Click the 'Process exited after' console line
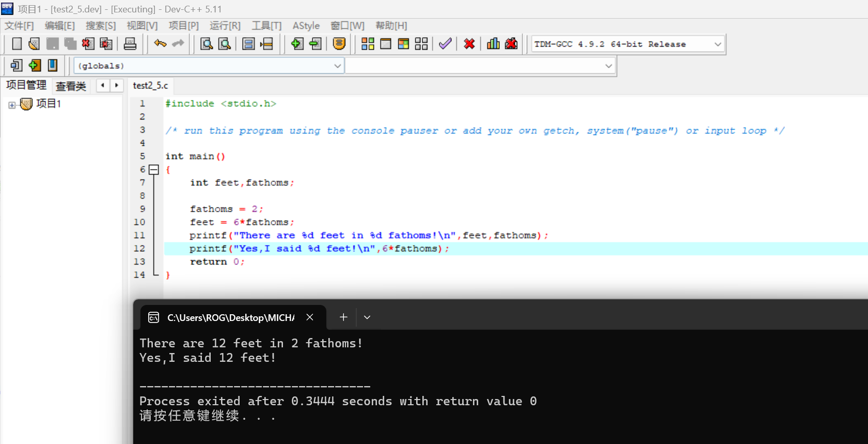Image resolution: width=868 pixels, height=444 pixels. point(338,401)
